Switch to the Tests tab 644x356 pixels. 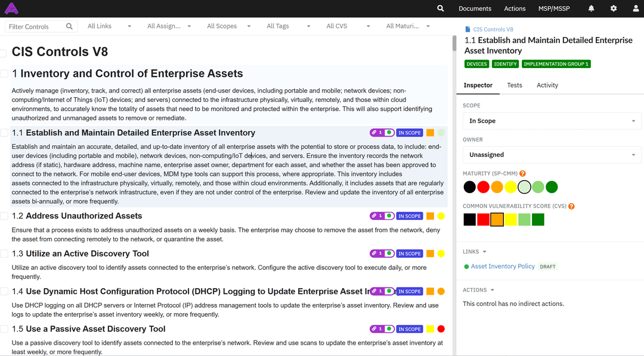tap(514, 85)
